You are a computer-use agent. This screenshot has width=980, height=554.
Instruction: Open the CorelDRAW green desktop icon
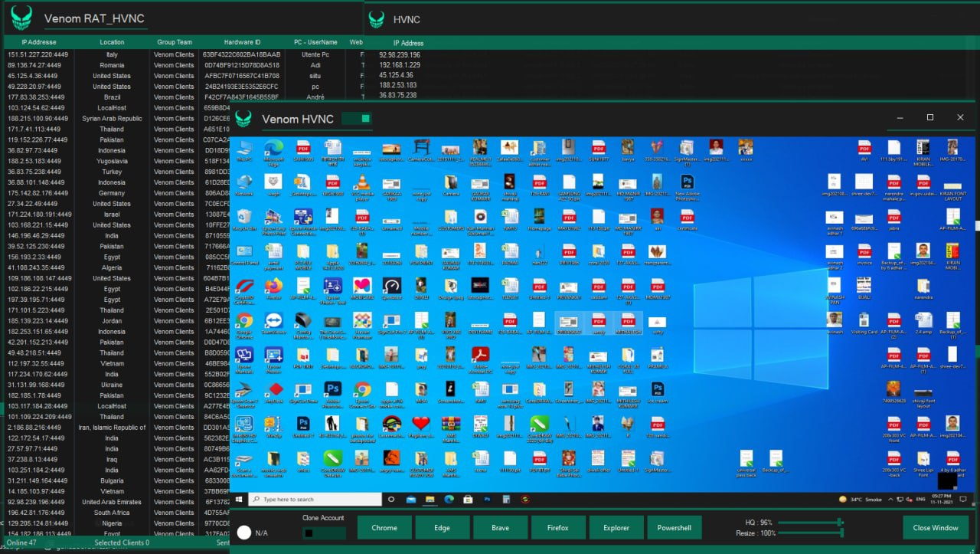[539, 428]
